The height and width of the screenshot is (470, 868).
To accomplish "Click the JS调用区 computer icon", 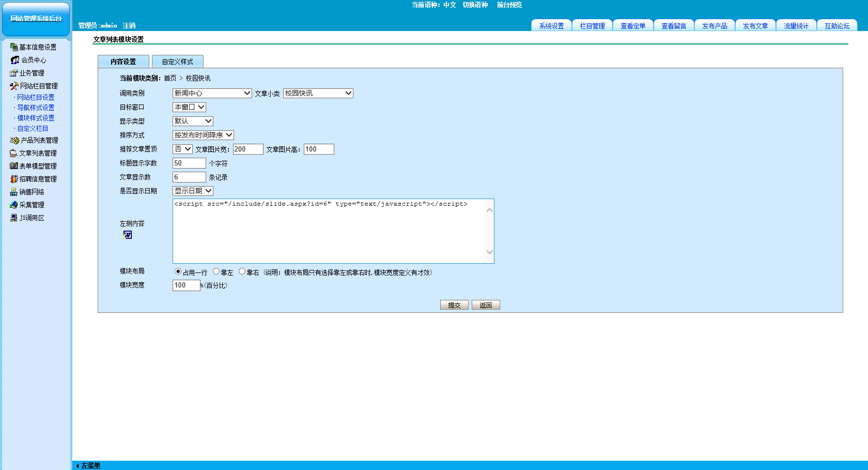I will [14, 218].
